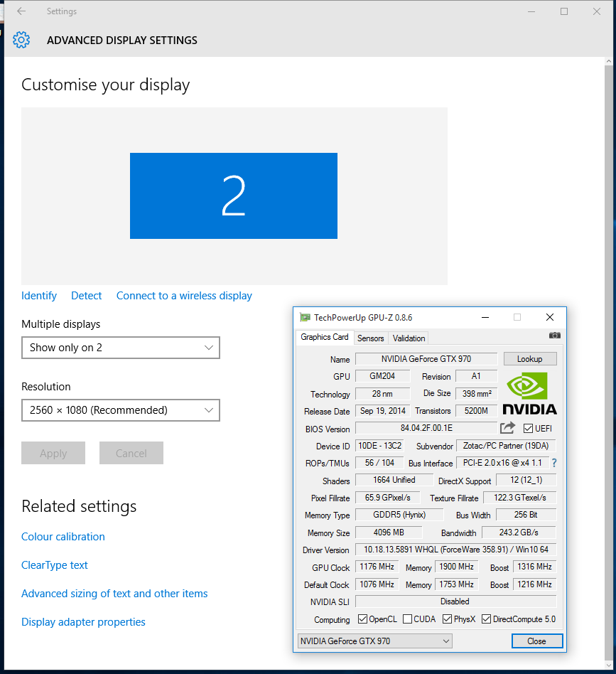The image size is (616, 674).
Task: Click the Texture Fillrate 122.3 GTexel/s value
Action: point(520,498)
